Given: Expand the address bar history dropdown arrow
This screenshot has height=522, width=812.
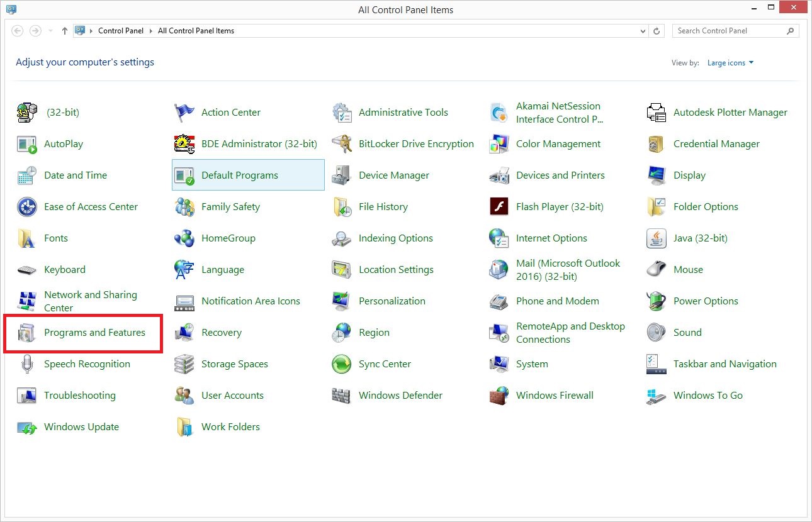Looking at the screenshot, I should click(643, 31).
